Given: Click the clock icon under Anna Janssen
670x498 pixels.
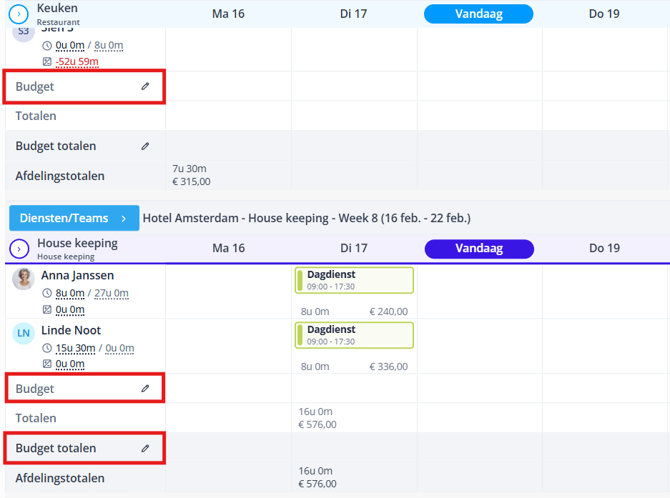Looking at the screenshot, I should coord(47,294).
